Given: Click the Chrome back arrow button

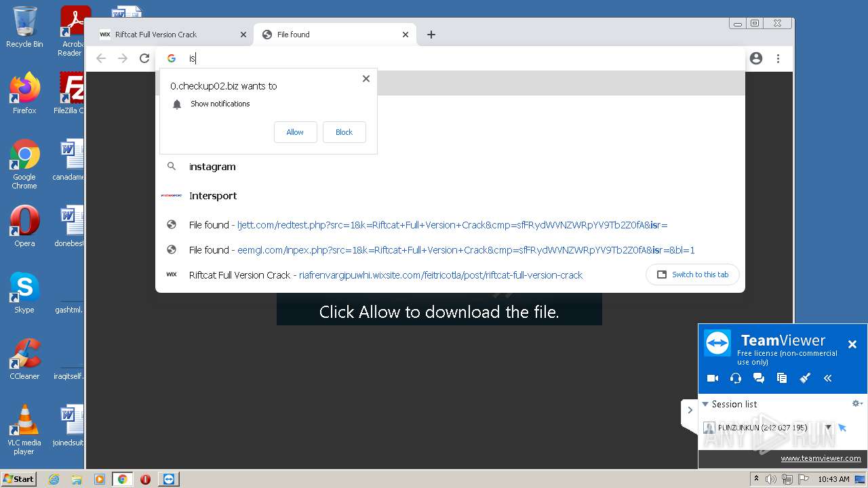Looking at the screenshot, I should pyautogui.click(x=101, y=58).
